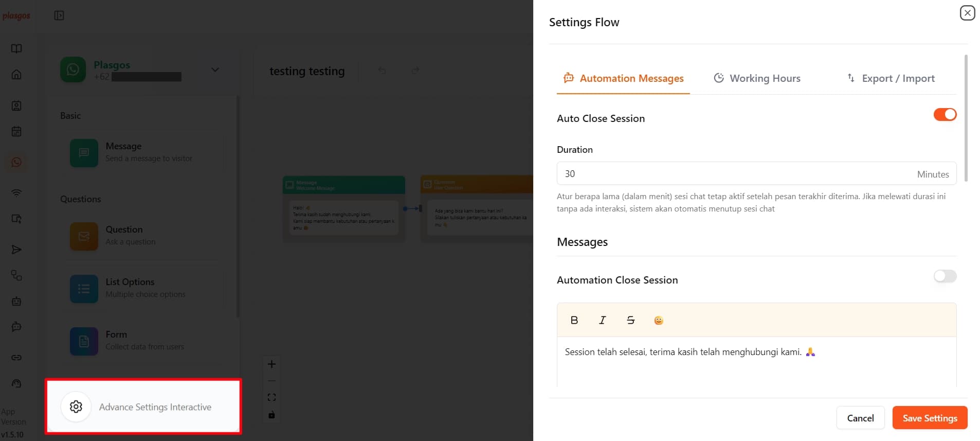Enable the Automation Close Session toggle
980x441 pixels.
point(945,276)
